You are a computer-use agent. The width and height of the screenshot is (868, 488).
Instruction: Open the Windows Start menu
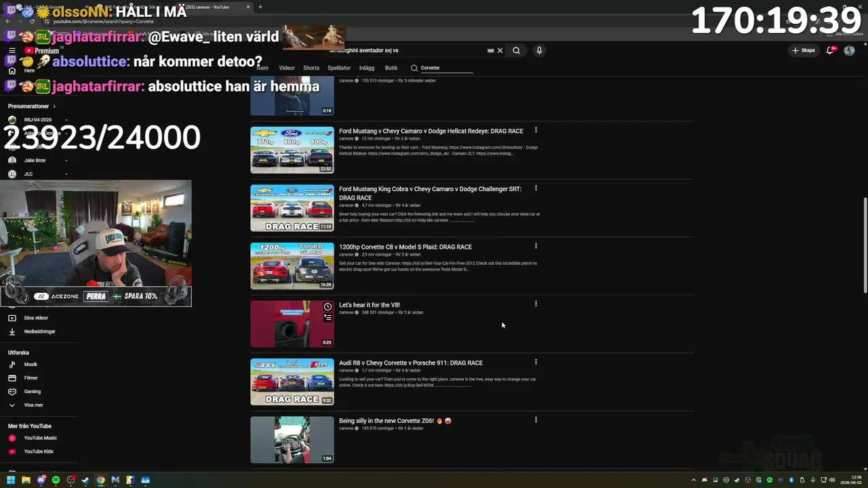point(11,480)
